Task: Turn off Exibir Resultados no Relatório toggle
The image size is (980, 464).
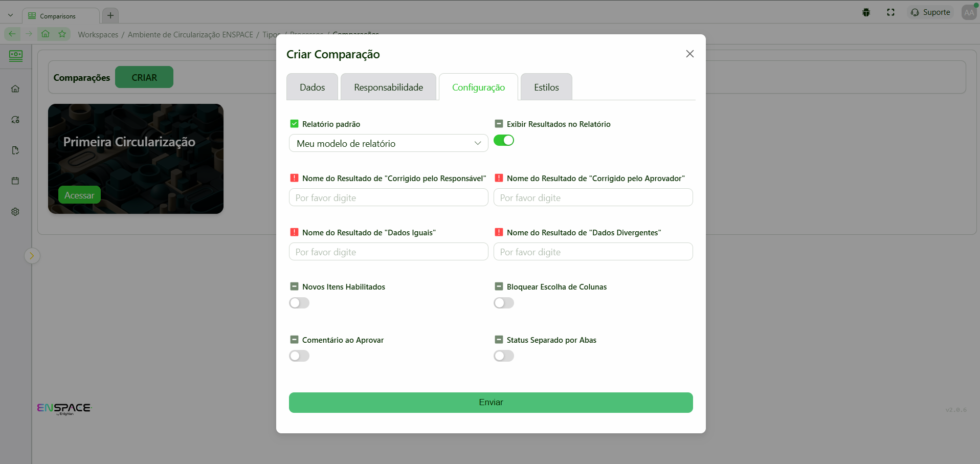Action: pyautogui.click(x=504, y=140)
